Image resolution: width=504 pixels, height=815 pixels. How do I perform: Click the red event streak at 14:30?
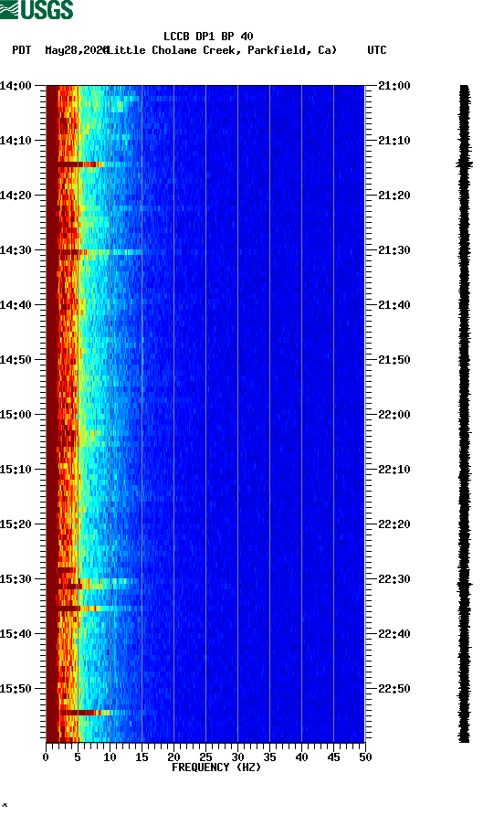[73, 252]
